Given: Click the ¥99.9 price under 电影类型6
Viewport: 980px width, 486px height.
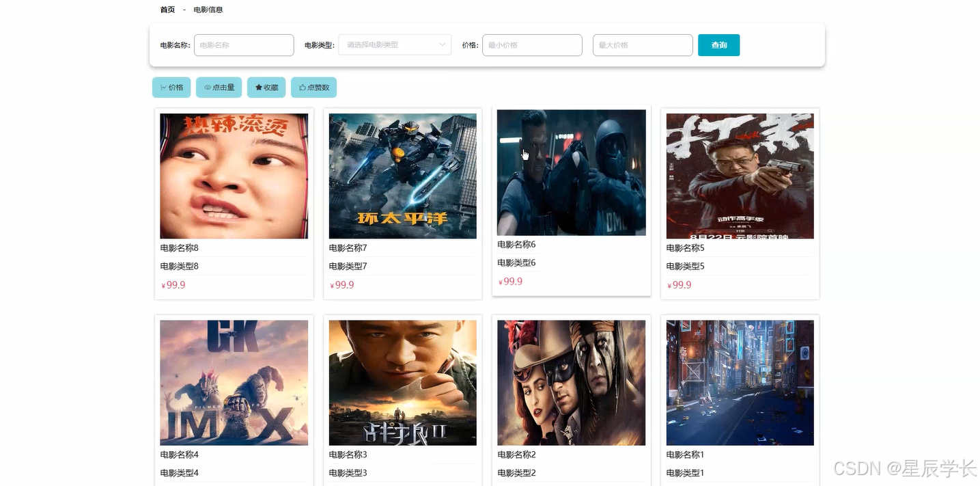Looking at the screenshot, I should (x=511, y=282).
